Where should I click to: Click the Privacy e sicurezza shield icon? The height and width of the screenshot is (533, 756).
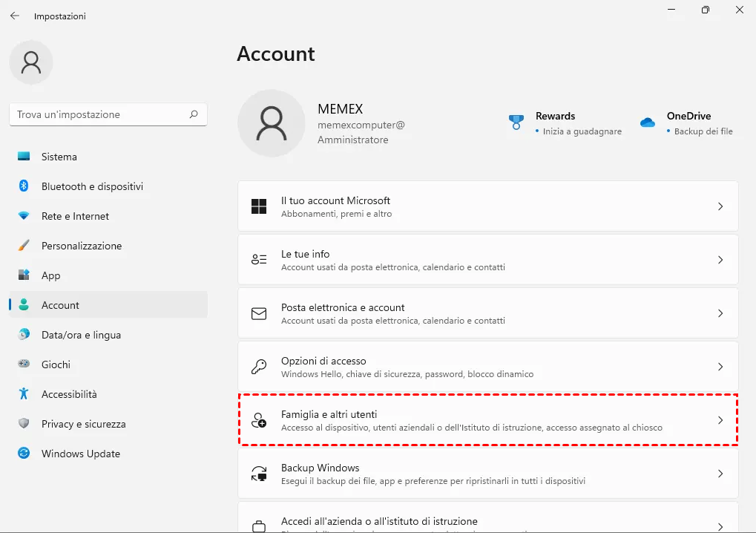coord(24,424)
